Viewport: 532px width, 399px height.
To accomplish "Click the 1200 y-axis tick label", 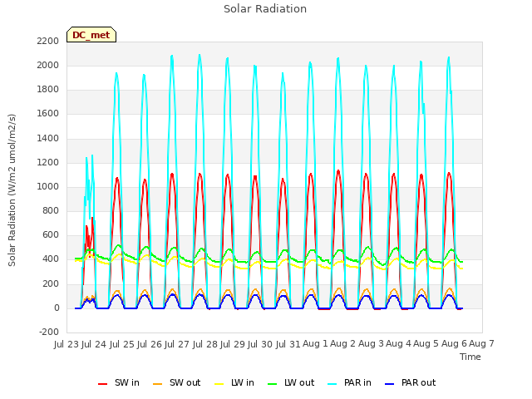I will [48, 162].
